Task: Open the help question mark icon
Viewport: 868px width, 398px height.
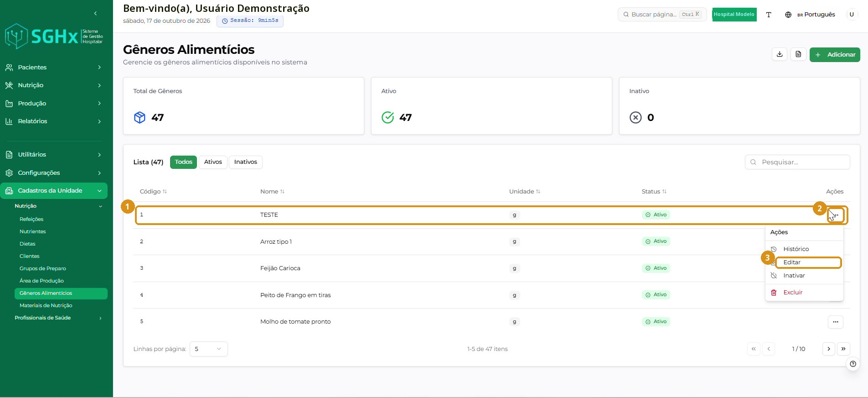Action: 853,364
